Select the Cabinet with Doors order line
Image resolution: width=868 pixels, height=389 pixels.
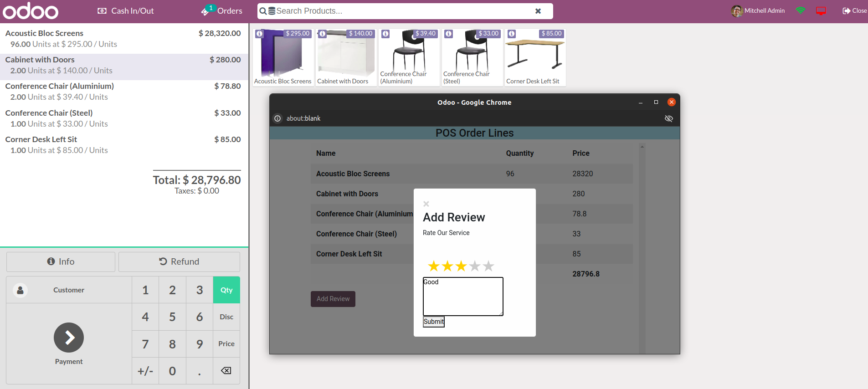(x=124, y=67)
